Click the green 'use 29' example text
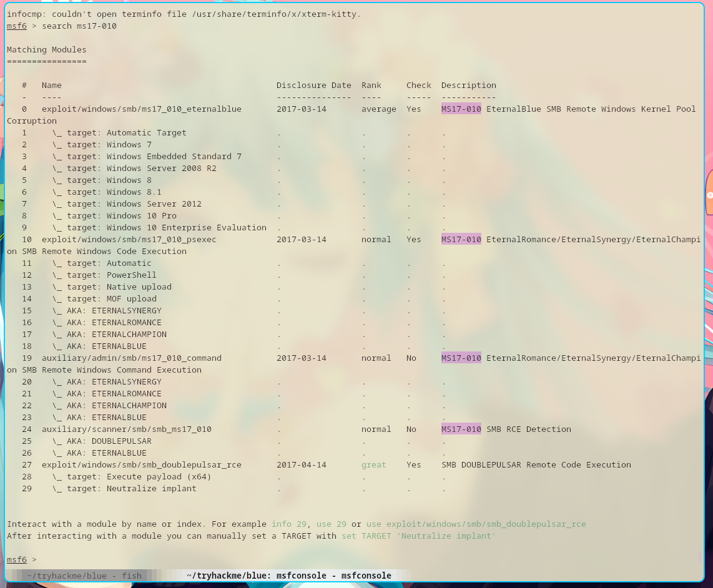713x588 pixels. point(332,524)
